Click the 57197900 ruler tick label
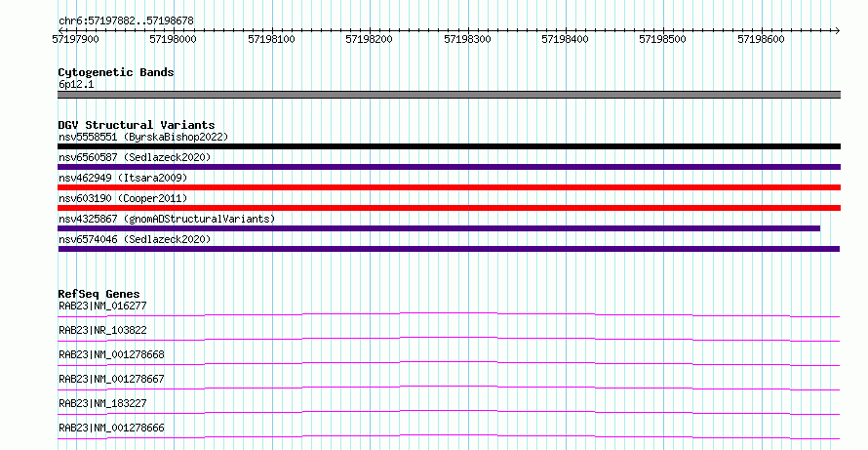 click(75, 39)
